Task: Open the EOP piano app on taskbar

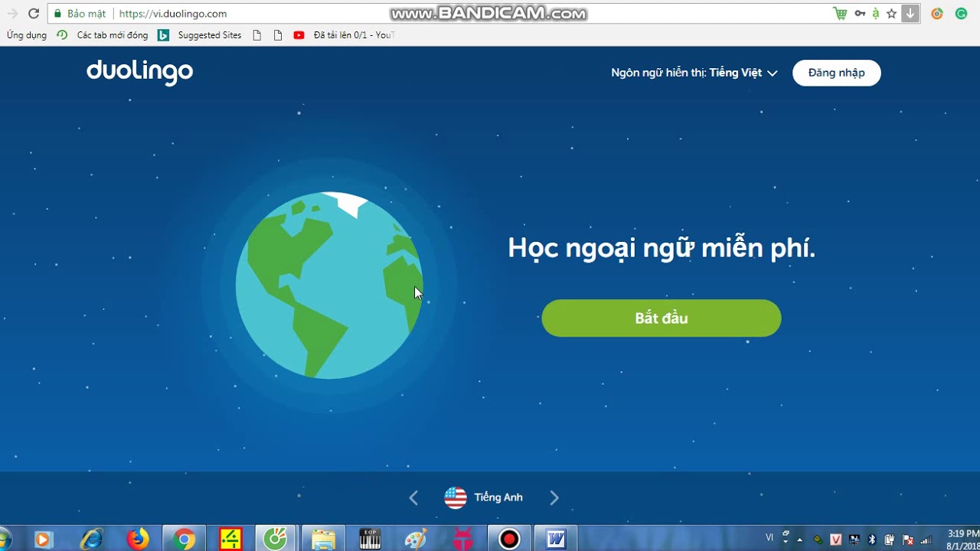Action: (370, 539)
